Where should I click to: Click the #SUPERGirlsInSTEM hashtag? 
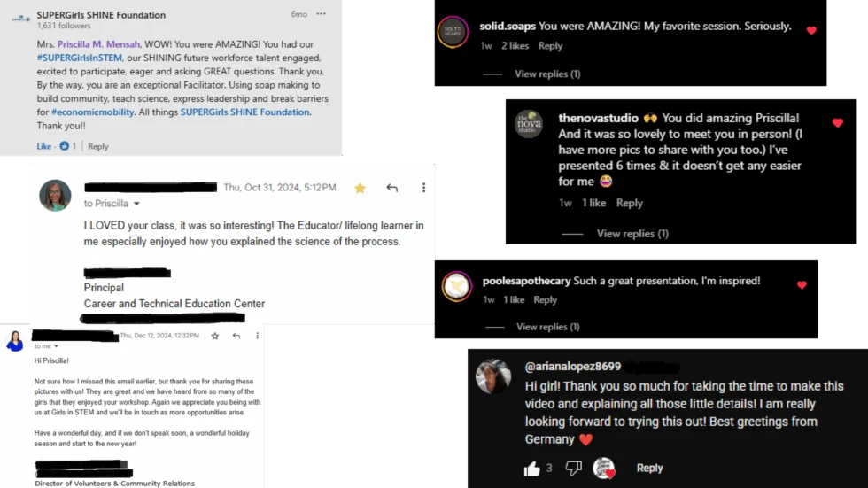click(79, 58)
